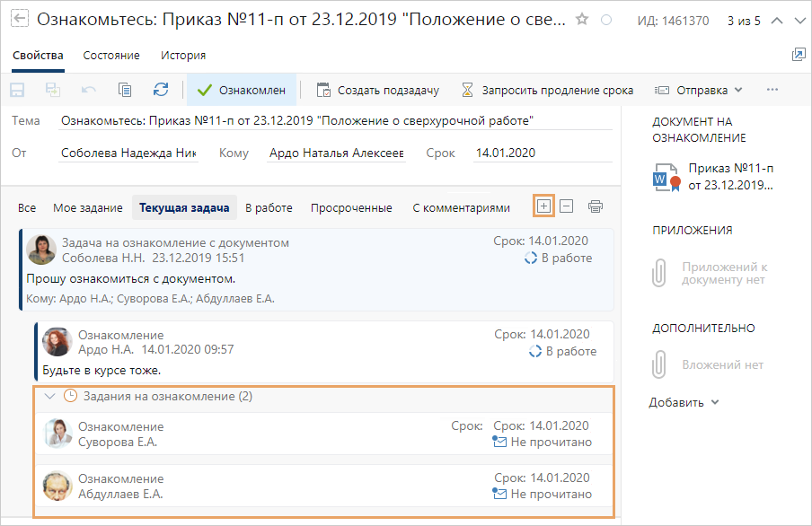The height and width of the screenshot is (526, 812).
Task: Click the Save and close icon
Action: [51, 89]
